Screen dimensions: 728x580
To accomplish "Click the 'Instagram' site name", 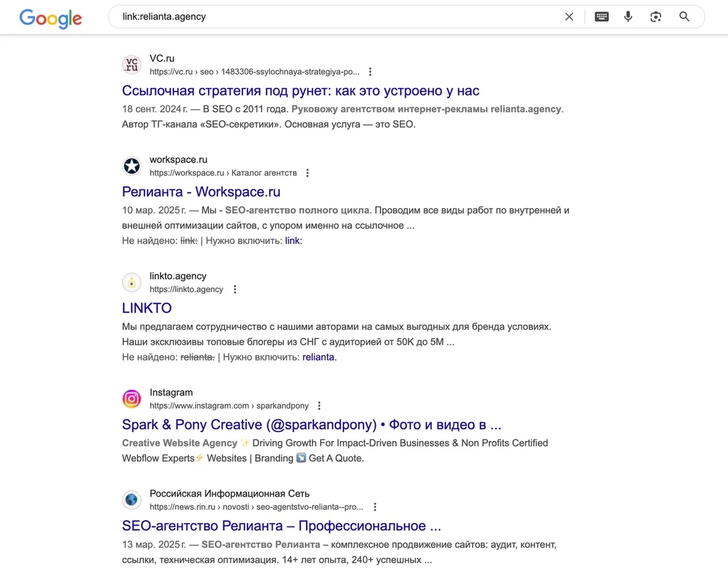I will (171, 393).
